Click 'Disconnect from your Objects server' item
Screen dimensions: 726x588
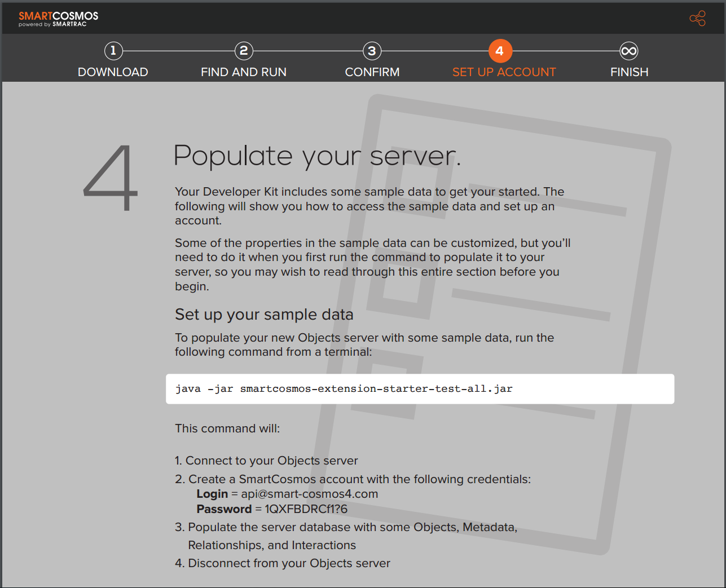click(283, 563)
